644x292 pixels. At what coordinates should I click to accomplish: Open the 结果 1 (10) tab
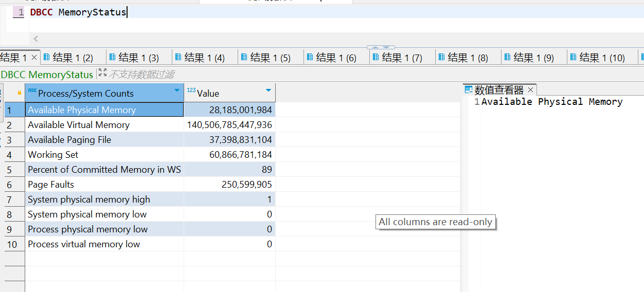pos(601,58)
